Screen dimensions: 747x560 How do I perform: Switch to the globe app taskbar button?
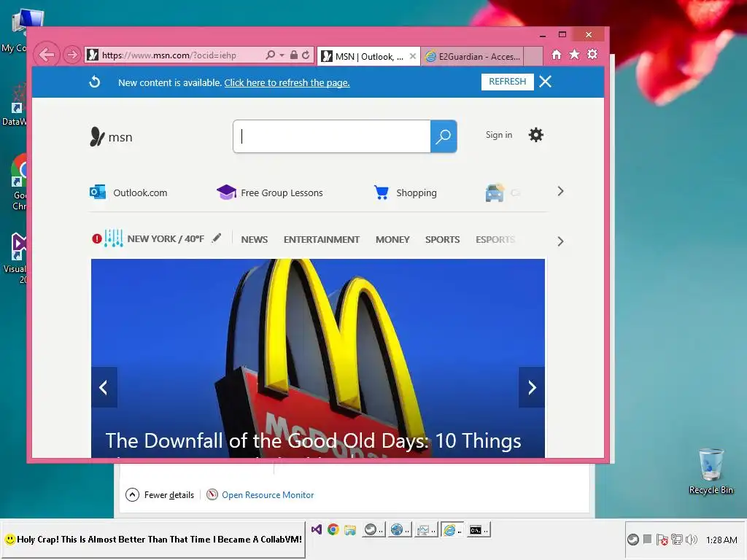click(399, 529)
